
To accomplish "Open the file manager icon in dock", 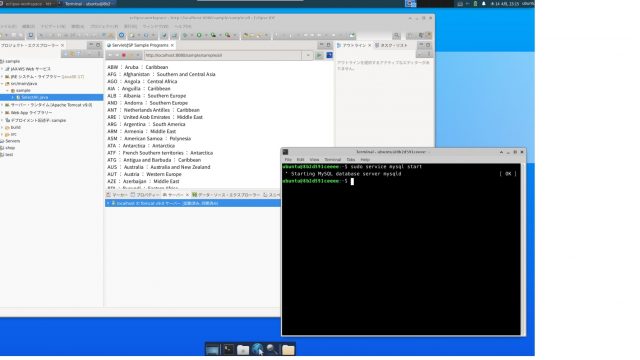I will 243,349.
